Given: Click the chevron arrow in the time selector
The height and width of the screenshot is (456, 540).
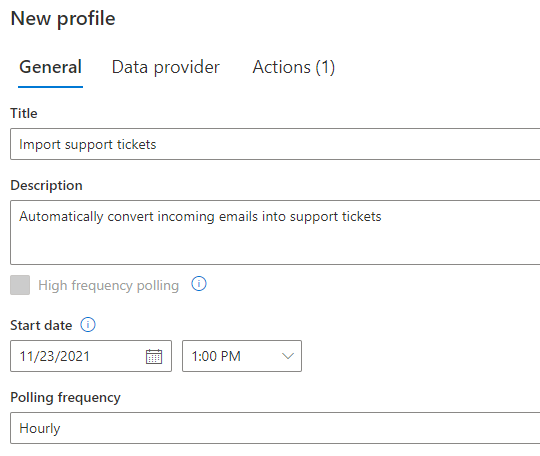Looking at the screenshot, I should pos(288,356).
